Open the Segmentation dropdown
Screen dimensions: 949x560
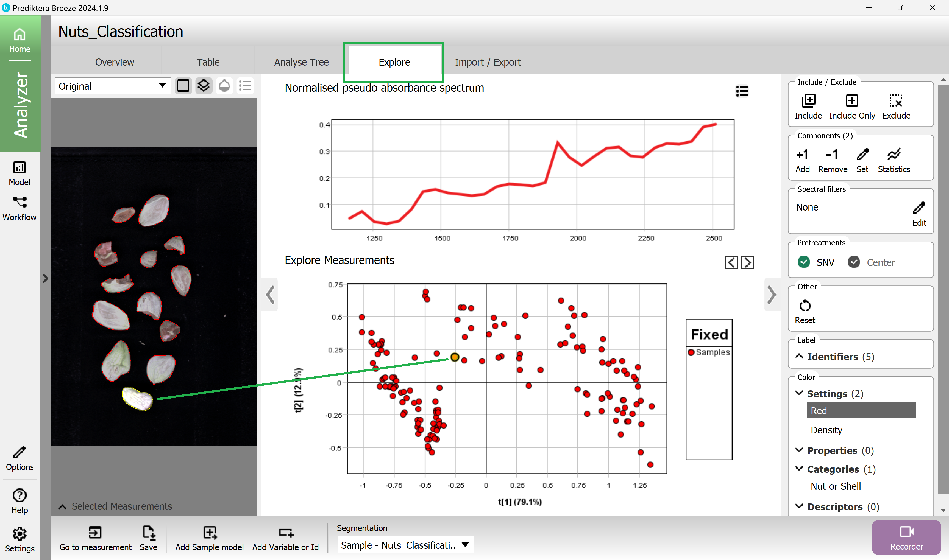(405, 545)
